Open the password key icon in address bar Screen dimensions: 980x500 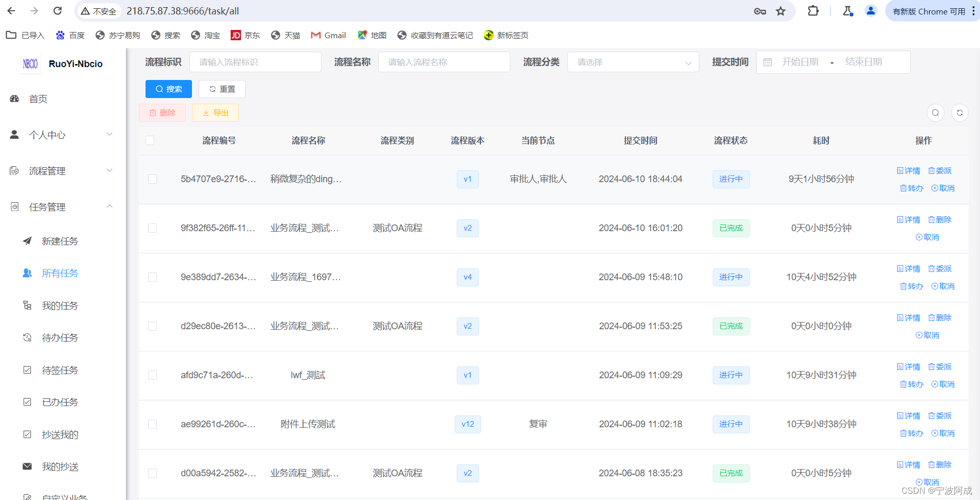point(760,11)
